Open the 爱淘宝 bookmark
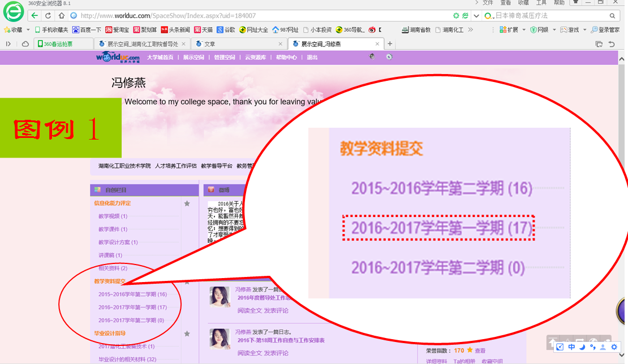Viewport: 628px width, 364px height. (117, 29)
